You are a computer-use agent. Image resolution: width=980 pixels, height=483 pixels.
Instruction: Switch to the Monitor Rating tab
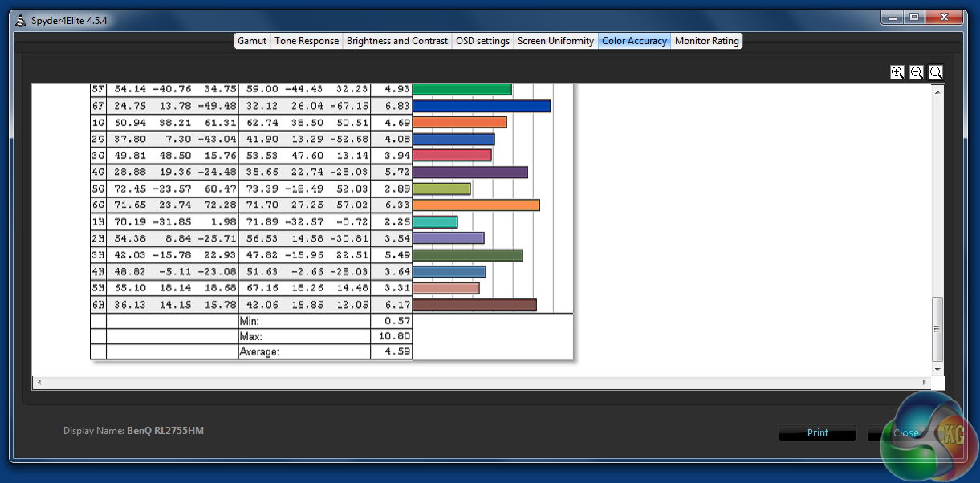point(706,41)
